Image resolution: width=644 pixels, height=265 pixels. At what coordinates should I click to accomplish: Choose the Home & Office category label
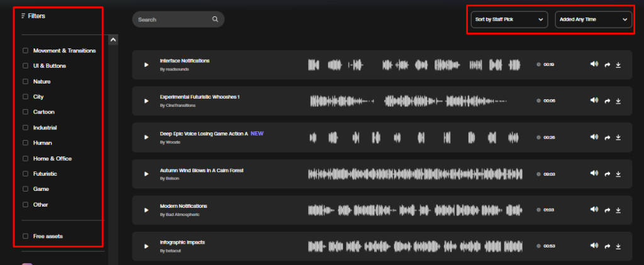[53, 159]
